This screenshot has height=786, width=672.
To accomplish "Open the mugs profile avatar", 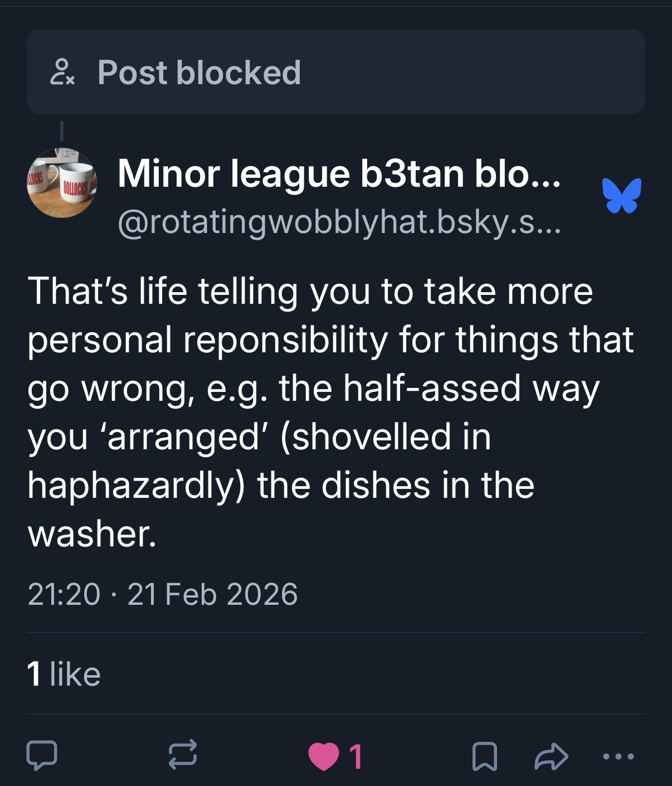I will [62, 182].
